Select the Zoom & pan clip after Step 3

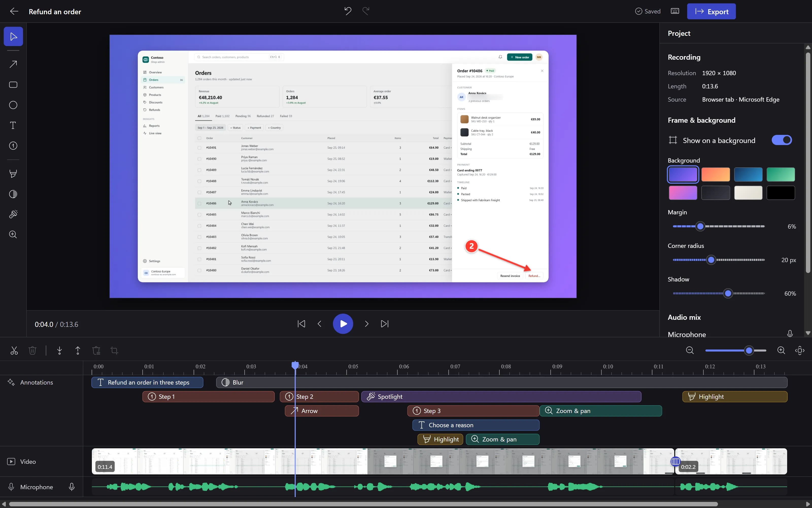point(601,411)
